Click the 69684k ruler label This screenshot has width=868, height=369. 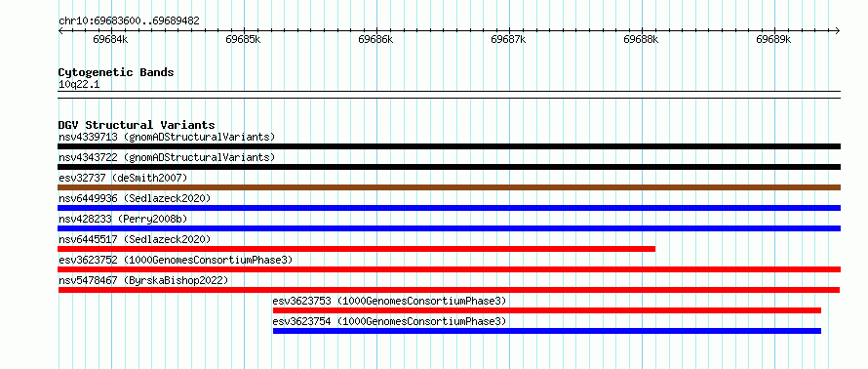point(111,40)
